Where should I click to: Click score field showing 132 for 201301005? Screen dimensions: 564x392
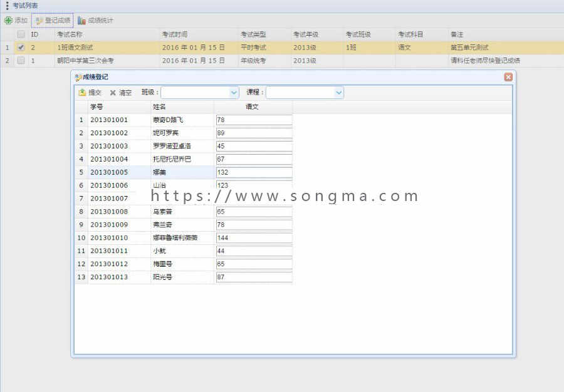point(254,172)
